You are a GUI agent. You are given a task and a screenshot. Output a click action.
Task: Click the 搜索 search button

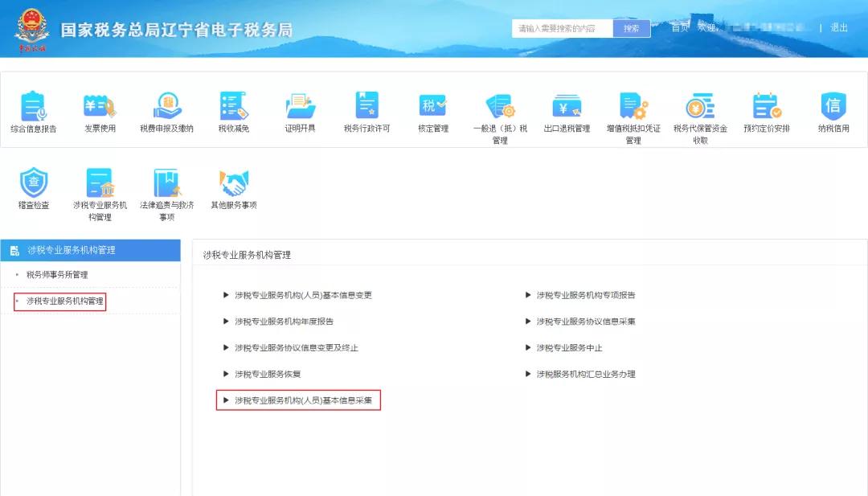pos(631,27)
